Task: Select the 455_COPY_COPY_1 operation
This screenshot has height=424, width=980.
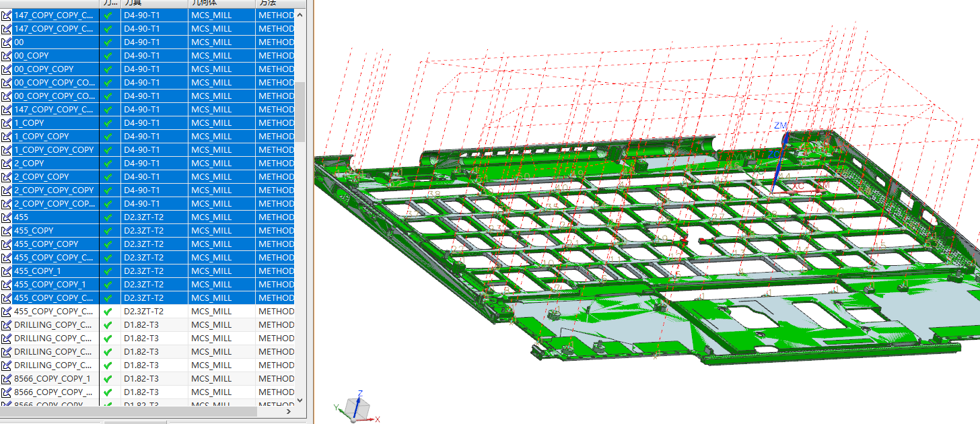Action: click(x=50, y=285)
